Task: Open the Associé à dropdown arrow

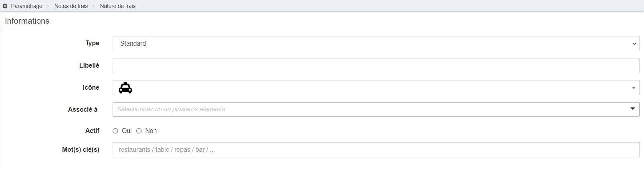Action: pyautogui.click(x=633, y=109)
